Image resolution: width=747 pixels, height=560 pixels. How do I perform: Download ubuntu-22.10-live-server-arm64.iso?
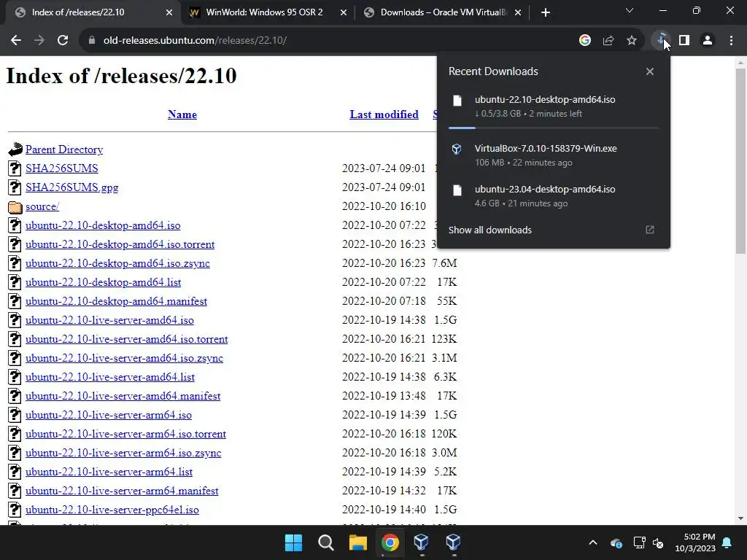109,415
